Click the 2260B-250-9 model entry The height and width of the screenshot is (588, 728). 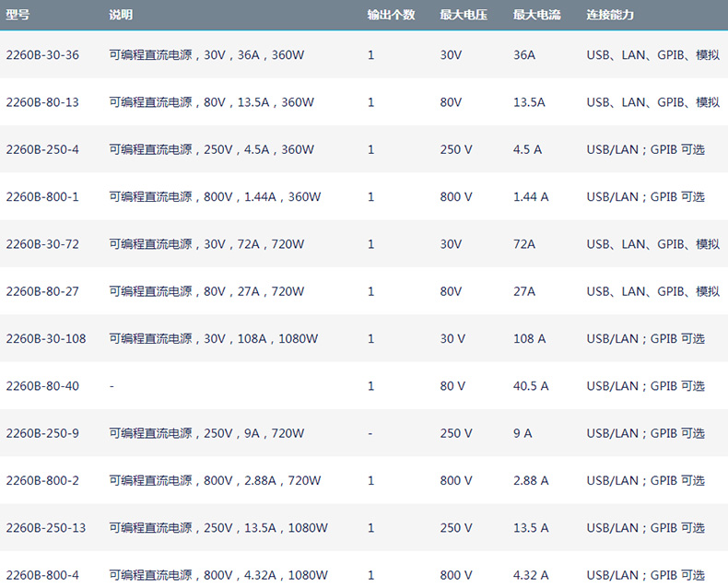42,433
